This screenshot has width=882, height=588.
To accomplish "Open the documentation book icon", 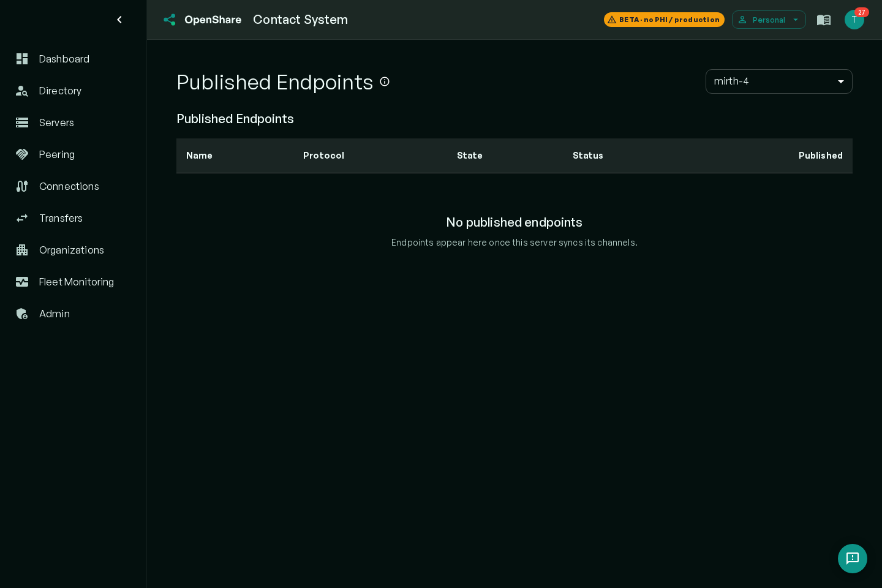I will coord(824,20).
